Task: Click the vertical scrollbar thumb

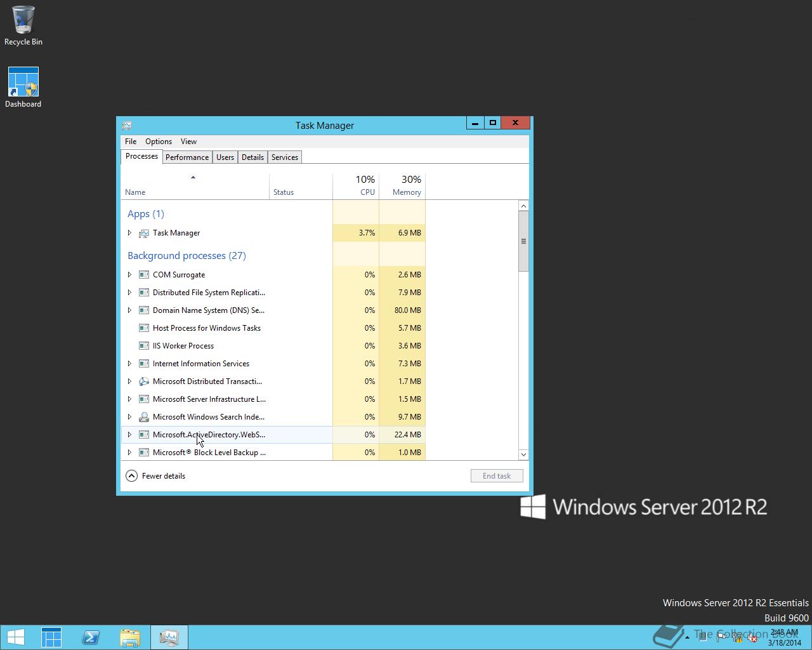Action: [523, 241]
